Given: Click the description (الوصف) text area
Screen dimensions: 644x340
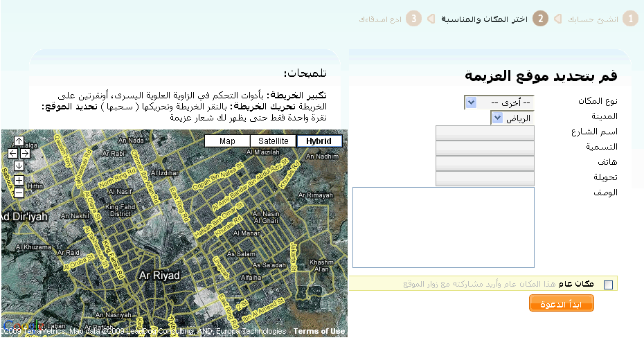Looking at the screenshot, I should (x=444, y=228).
